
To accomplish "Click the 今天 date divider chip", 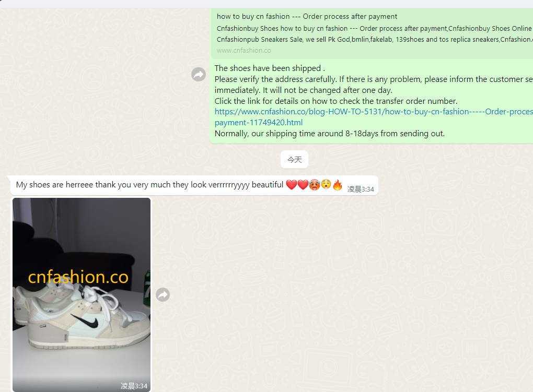I will tap(294, 160).
